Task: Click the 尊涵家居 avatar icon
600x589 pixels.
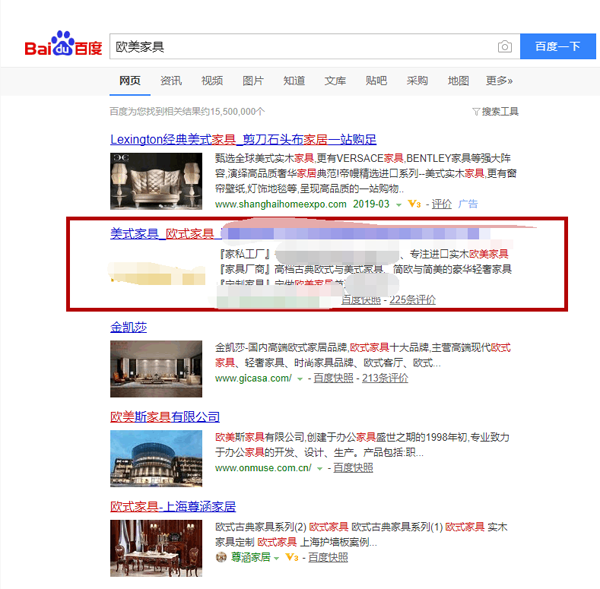Action: (x=221, y=557)
